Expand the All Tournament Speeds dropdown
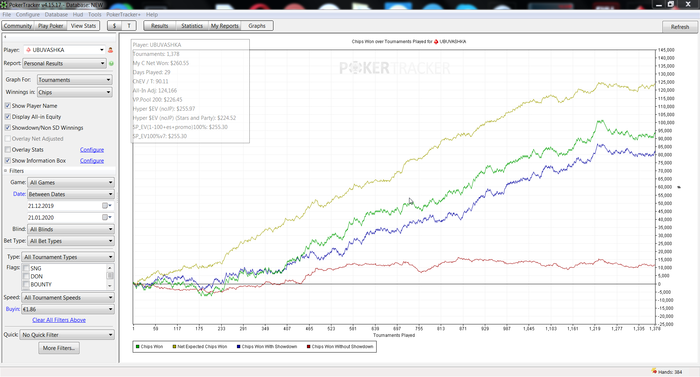 tap(68, 297)
